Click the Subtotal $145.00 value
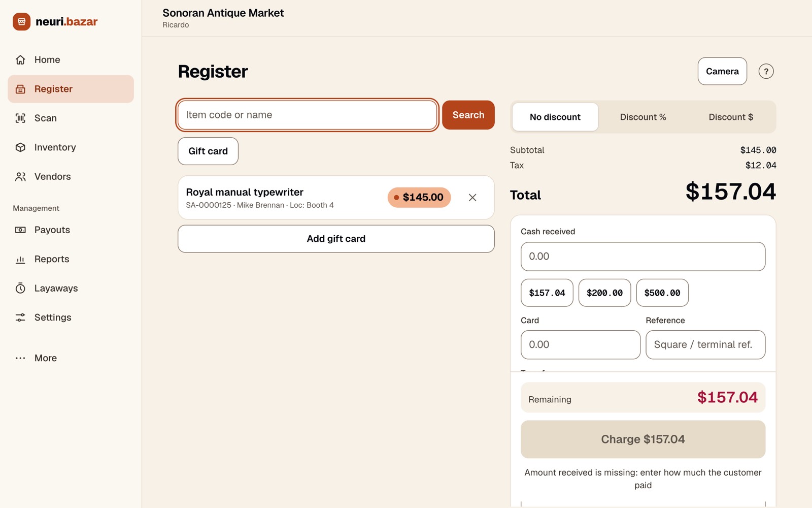Viewport: 812px width, 508px height. tap(758, 150)
